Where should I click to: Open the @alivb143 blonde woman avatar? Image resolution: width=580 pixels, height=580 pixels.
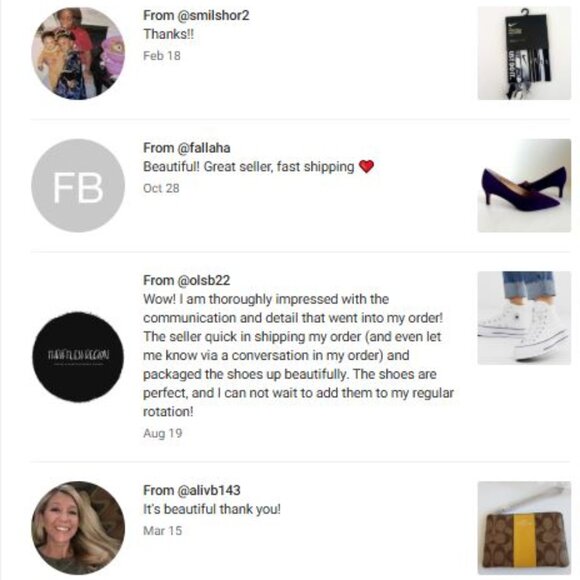pos(78,528)
